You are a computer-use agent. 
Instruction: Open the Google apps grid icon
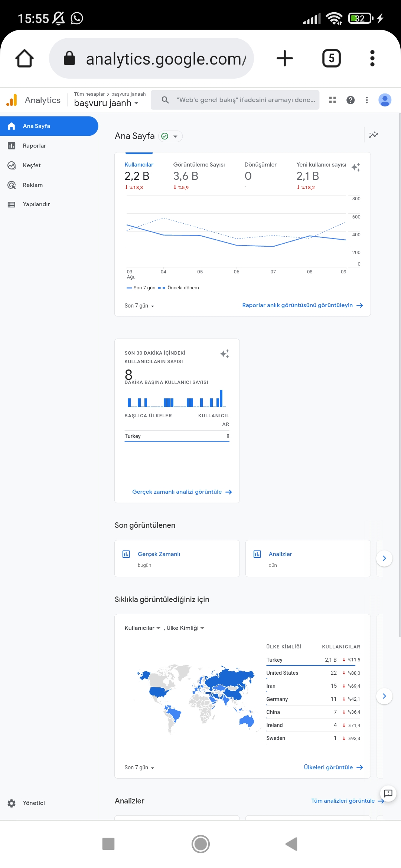click(x=333, y=100)
